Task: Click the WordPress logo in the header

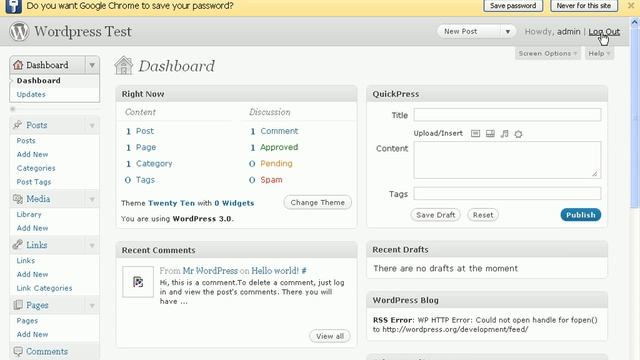Action: pos(19,31)
